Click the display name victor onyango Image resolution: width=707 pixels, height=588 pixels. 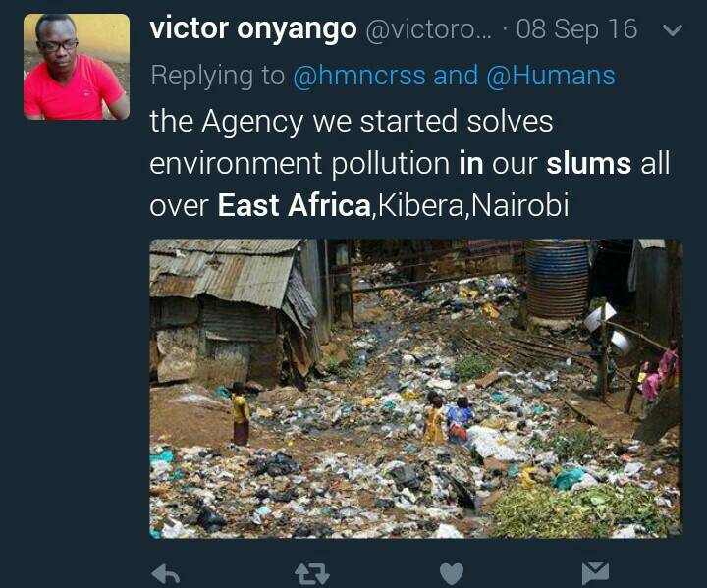pos(253,28)
